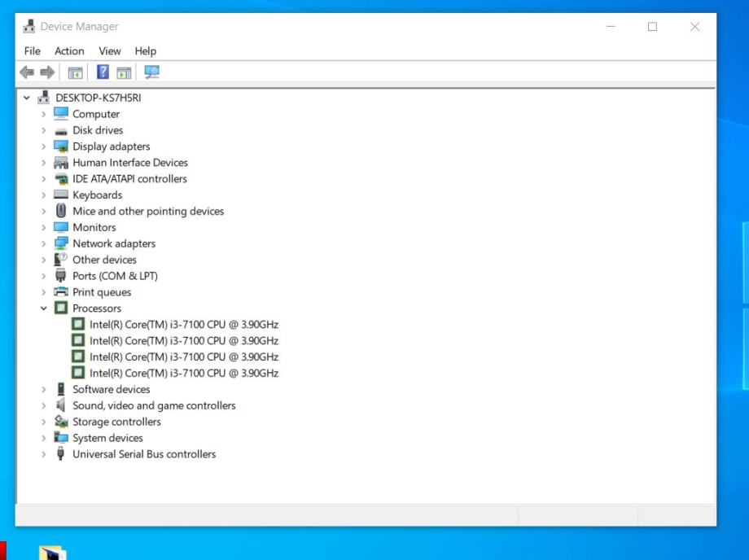Expand the Sound, video and game controllers
The height and width of the screenshot is (560, 749).
(43, 406)
